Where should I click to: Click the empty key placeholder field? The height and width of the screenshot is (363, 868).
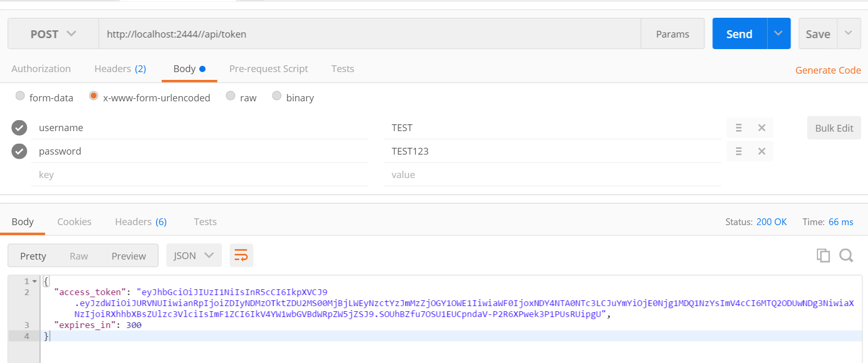[200, 175]
